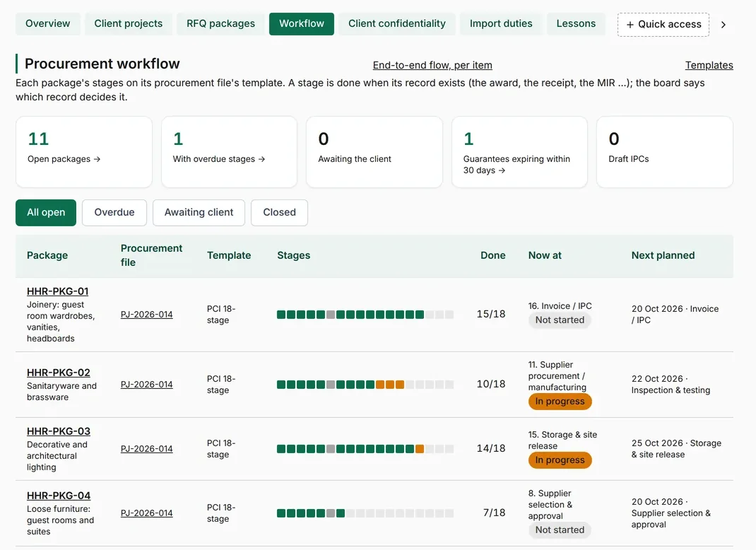The image size is (756, 550).
Task: Open the 11 Open packages card
Action: click(84, 152)
